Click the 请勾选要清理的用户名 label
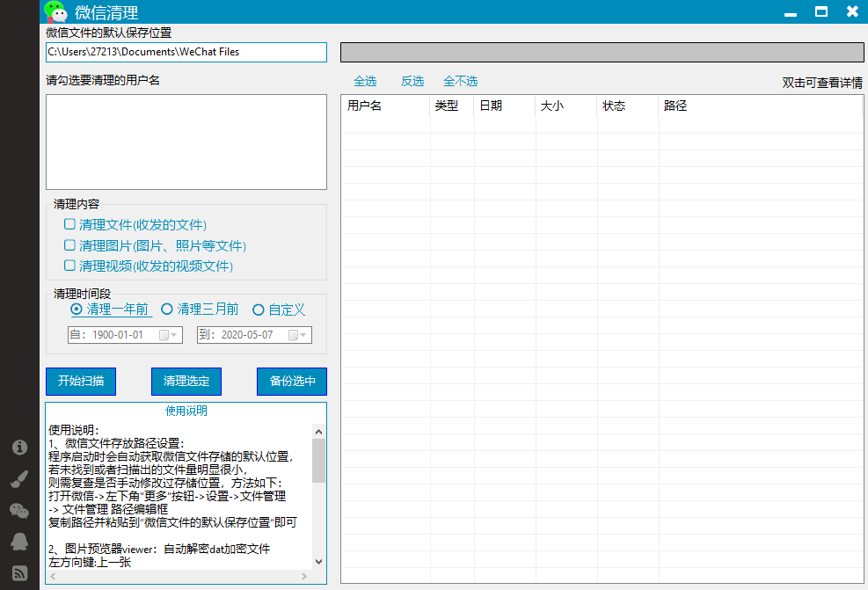 103,80
